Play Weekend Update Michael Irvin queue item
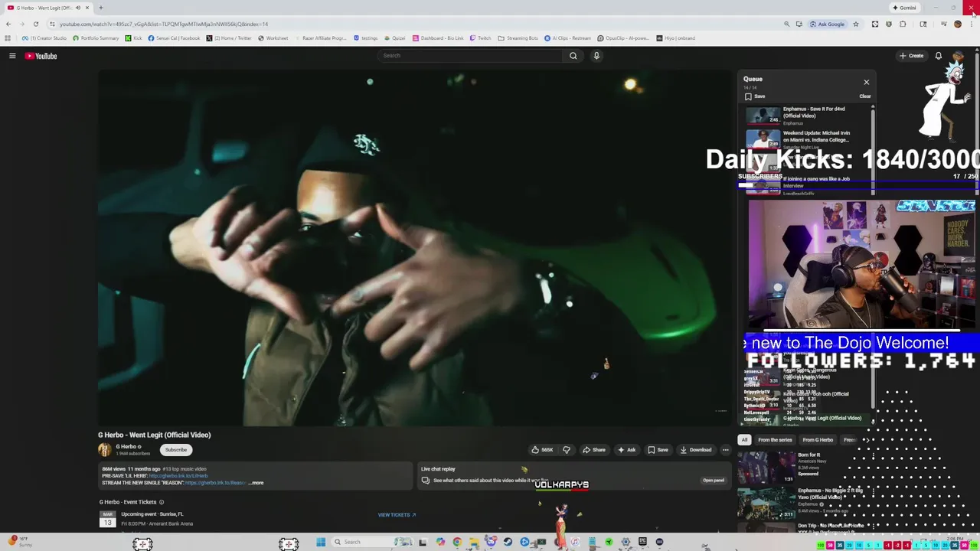 coord(808,139)
